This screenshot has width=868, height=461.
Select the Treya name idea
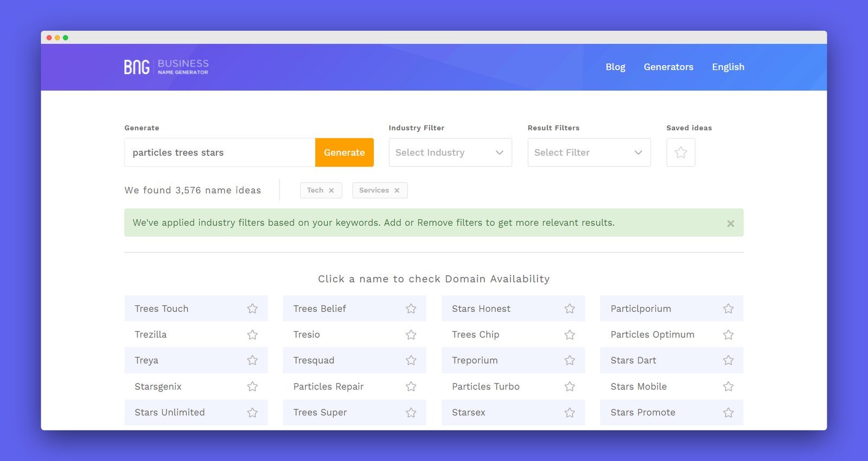pos(146,360)
